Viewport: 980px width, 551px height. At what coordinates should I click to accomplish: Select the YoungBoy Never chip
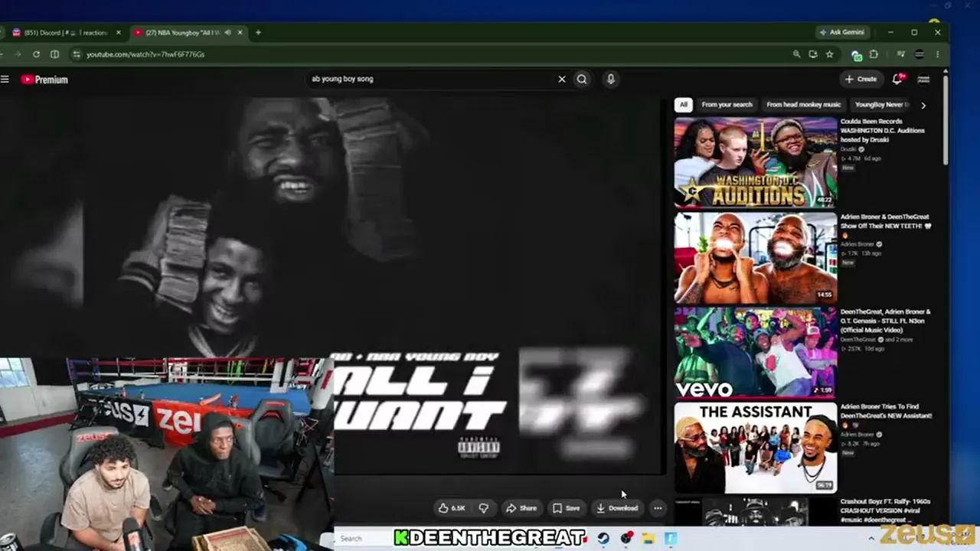tap(882, 105)
